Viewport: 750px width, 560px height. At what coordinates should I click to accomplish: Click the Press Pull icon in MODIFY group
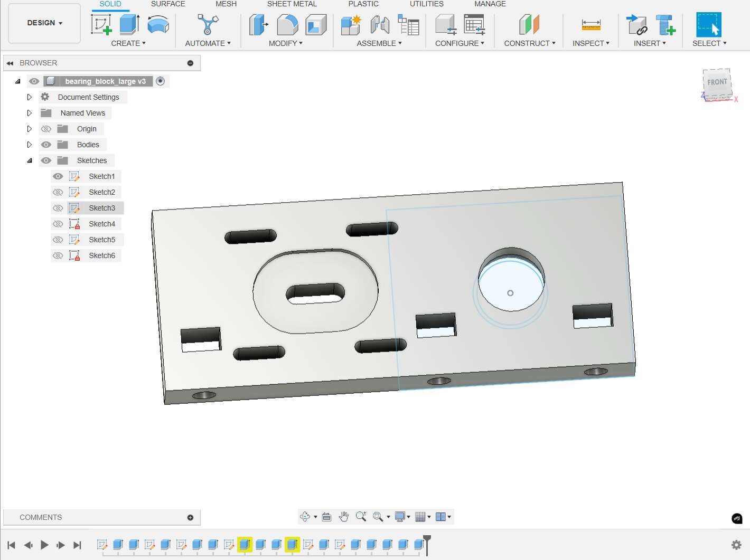pos(258,24)
